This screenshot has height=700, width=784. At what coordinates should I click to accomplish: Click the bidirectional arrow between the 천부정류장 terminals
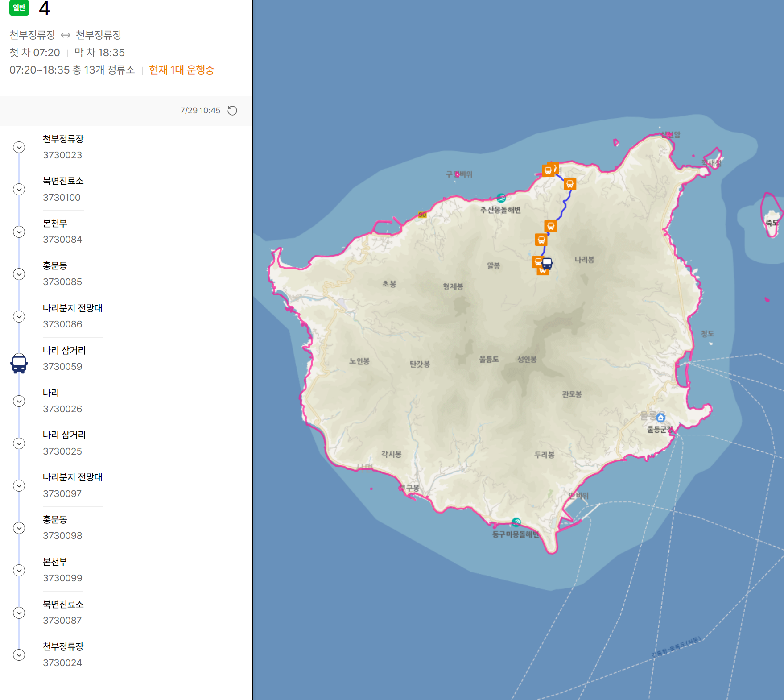click(66, 35)
